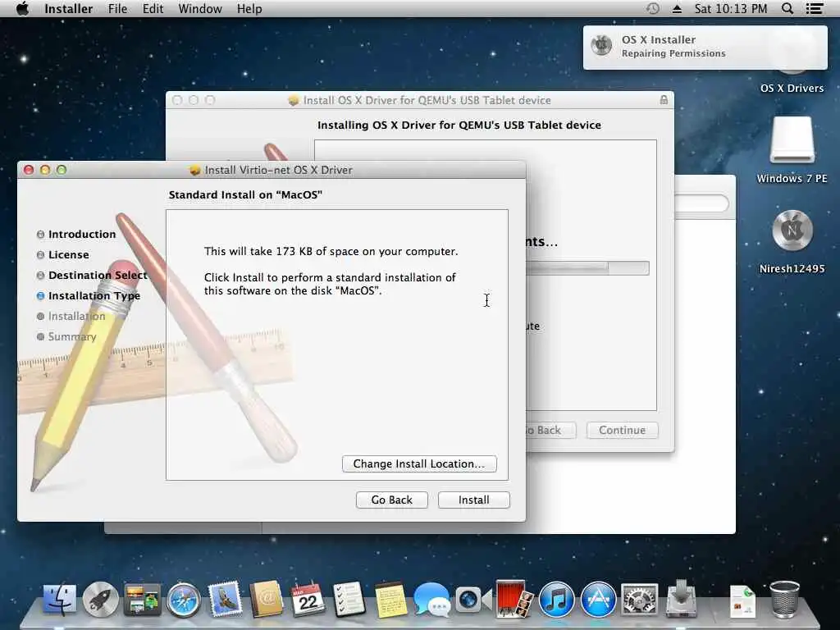The image size is (840, 630).
Task: Open Calendar icon showing 22
Action: [x=308, y=599]
